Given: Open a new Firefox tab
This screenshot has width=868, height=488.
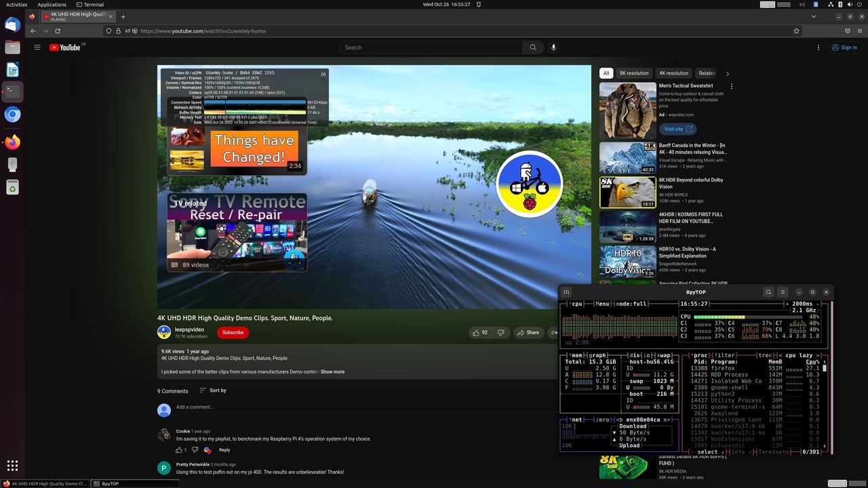Looking at the screenshot, I should click(123, 16).
